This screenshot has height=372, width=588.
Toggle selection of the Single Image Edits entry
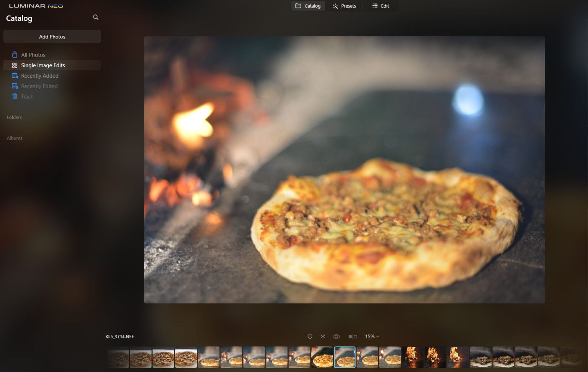point(43,65)
